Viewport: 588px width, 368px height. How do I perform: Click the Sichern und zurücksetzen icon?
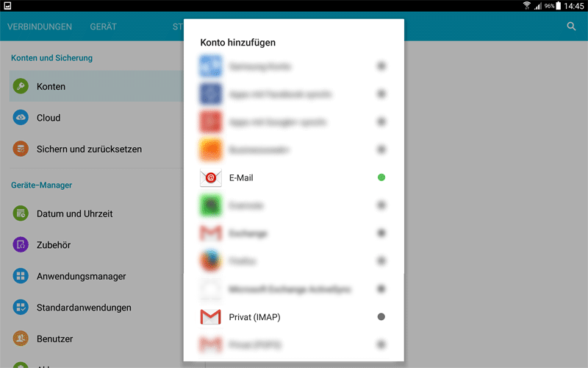(21, 149)
